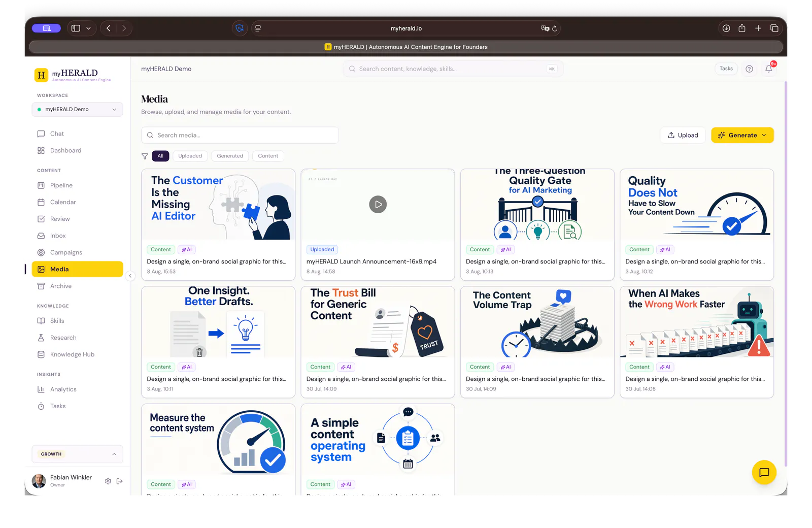The width and height of the screenshot is (812, 528).
Task: Toggle the Safari sidebar
Action: [76, 28]
